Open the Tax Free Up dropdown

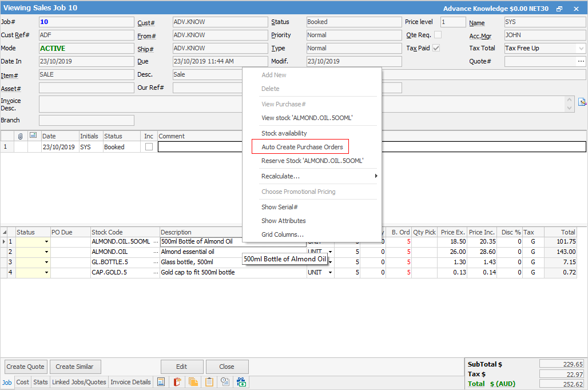582,48
